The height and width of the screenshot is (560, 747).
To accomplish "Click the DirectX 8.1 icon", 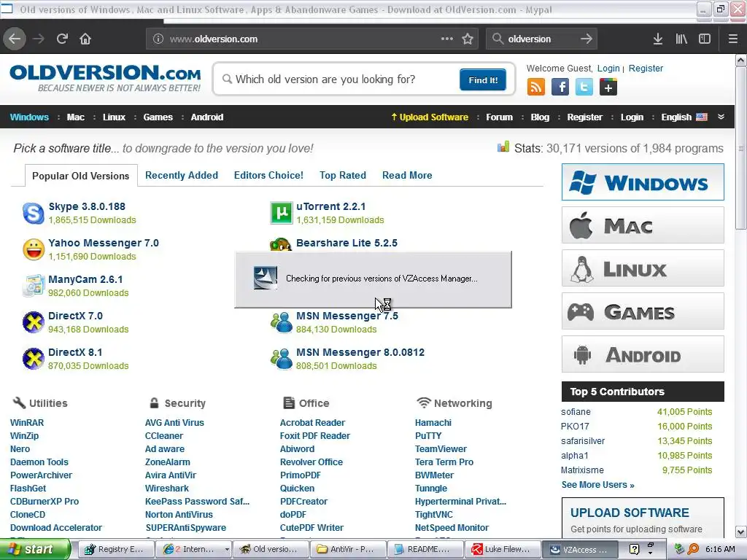I will coord(34,359).
